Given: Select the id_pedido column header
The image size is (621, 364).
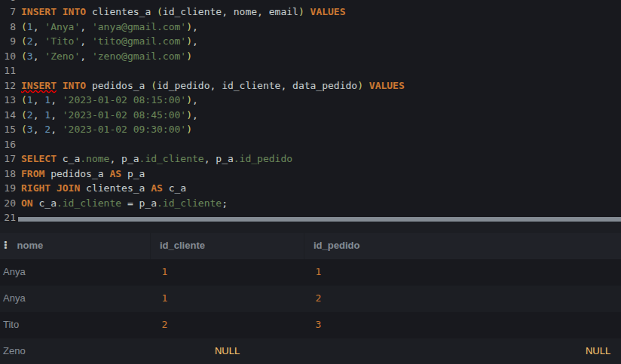Looking at the screenshot, I should 336,246.
